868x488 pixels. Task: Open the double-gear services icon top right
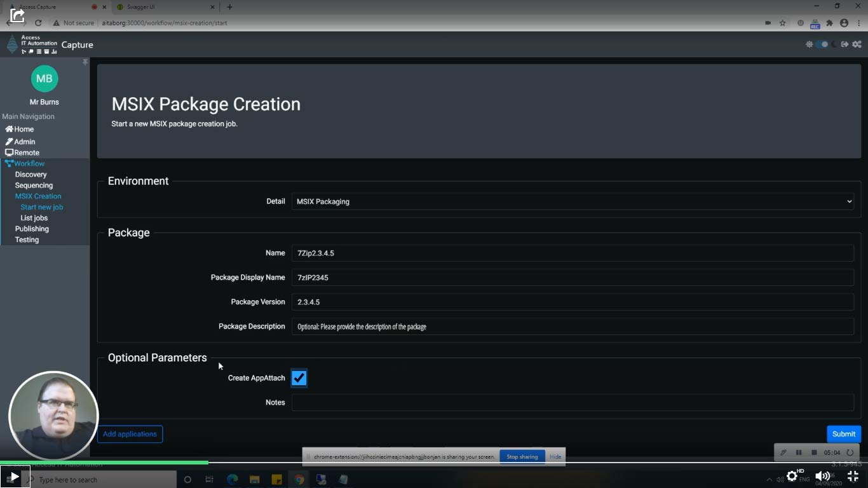[857, 44]
